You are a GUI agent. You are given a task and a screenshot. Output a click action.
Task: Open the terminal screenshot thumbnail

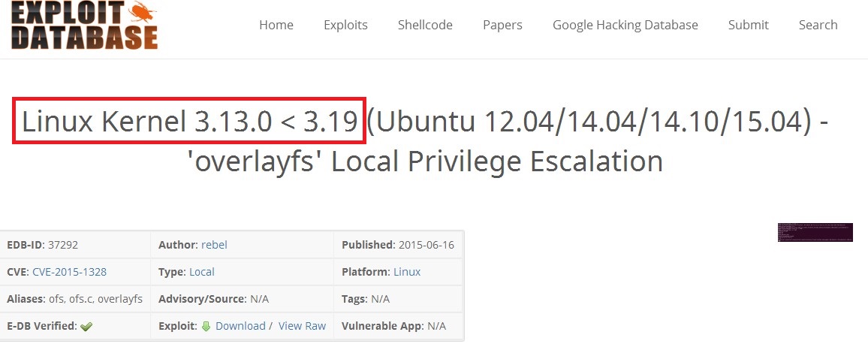(815, 232)
